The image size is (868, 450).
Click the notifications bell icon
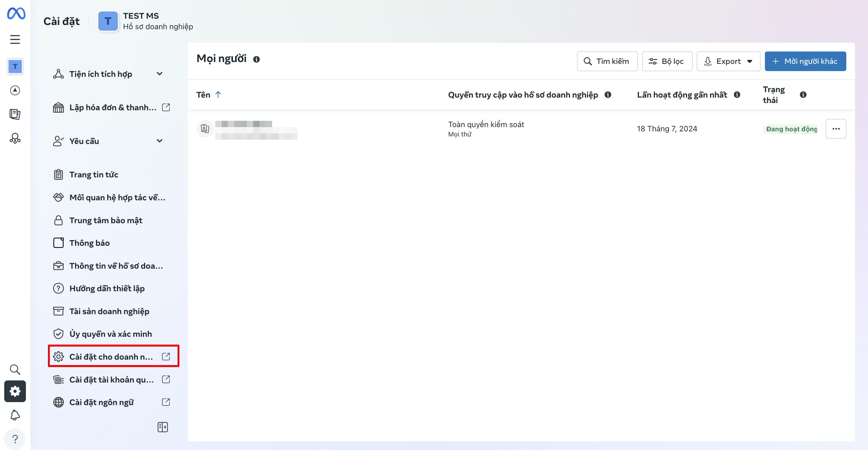15,415
